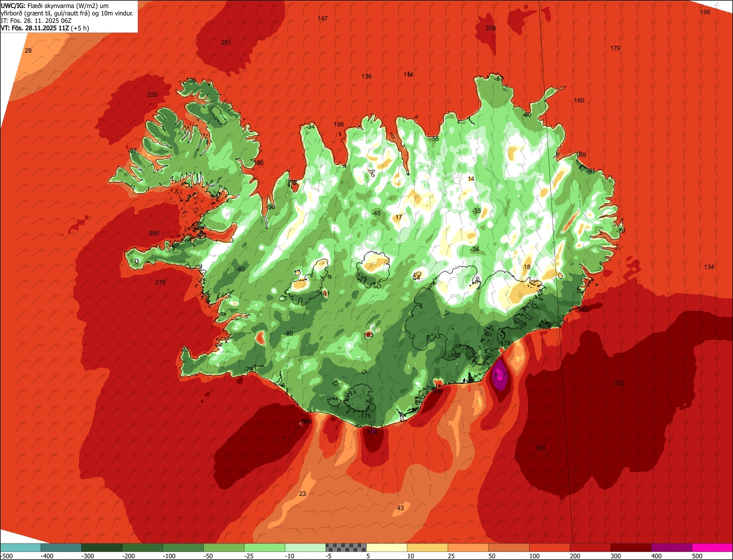Click the map value 23

click(x=303, y=494)
